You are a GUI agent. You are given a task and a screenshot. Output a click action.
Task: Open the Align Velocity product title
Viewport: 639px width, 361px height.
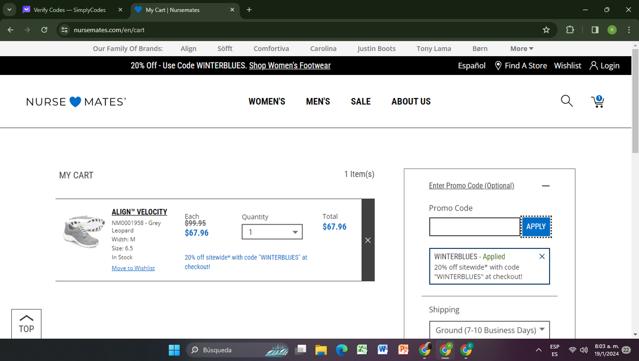(139, 212)
